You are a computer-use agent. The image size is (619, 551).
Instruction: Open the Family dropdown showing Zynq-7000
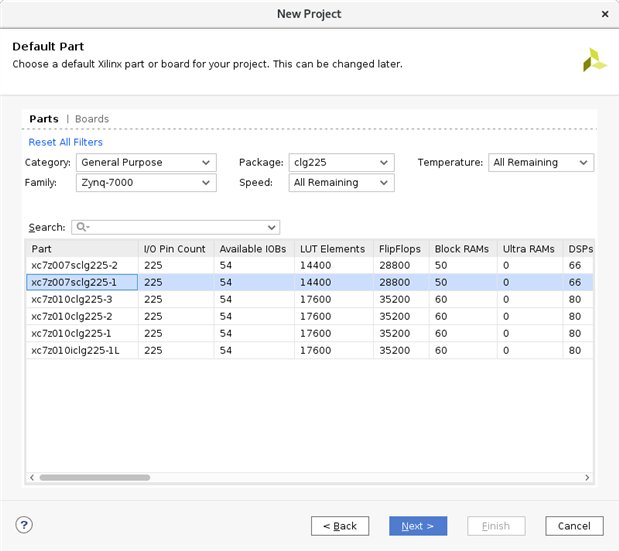click(146, 183)
